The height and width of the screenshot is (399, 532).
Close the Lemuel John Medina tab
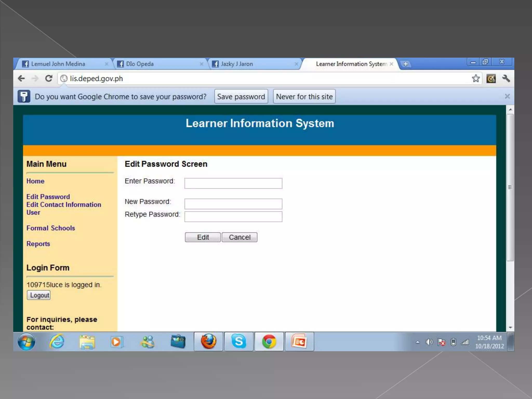point(106,64)
